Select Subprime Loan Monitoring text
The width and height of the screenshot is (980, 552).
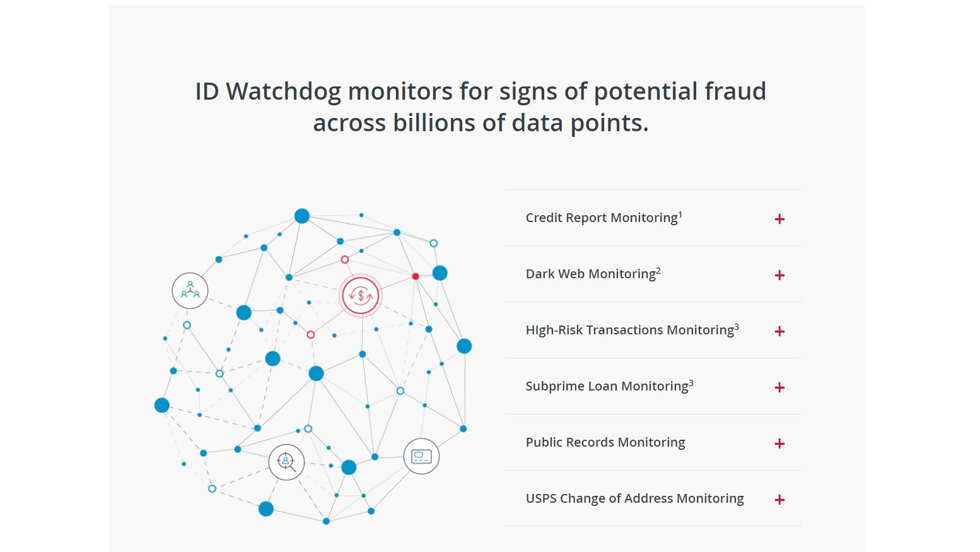coord(609,386)
